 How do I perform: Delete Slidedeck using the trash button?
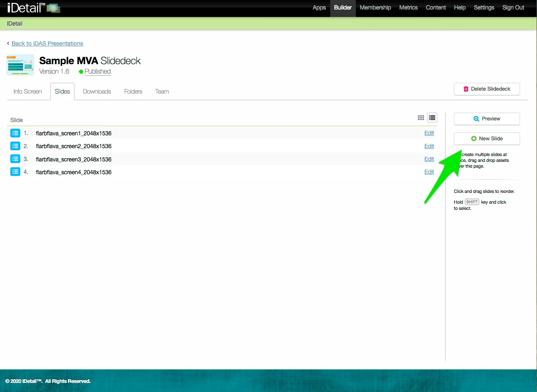487,89
